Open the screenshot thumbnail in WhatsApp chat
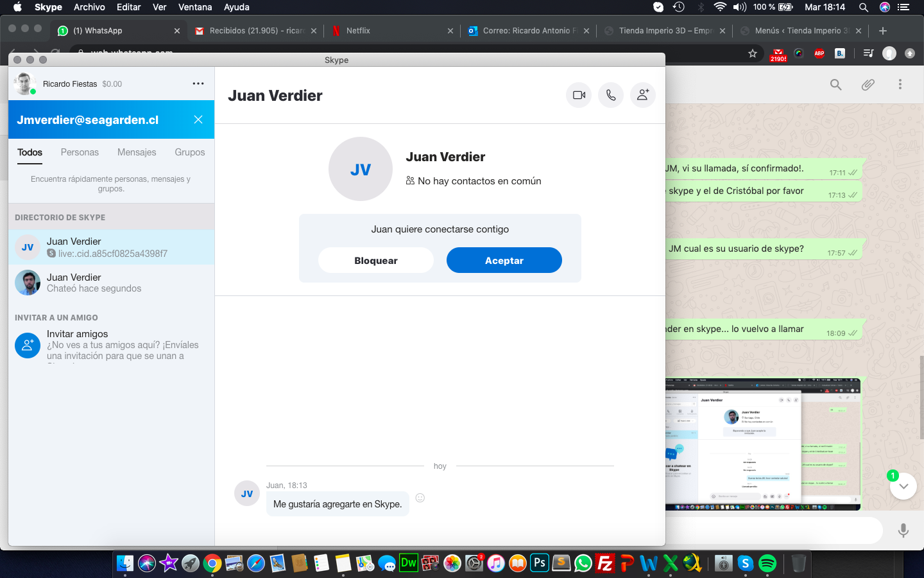Image resolution: width=924 pixels, height=578 pixels. pos(762,444)
